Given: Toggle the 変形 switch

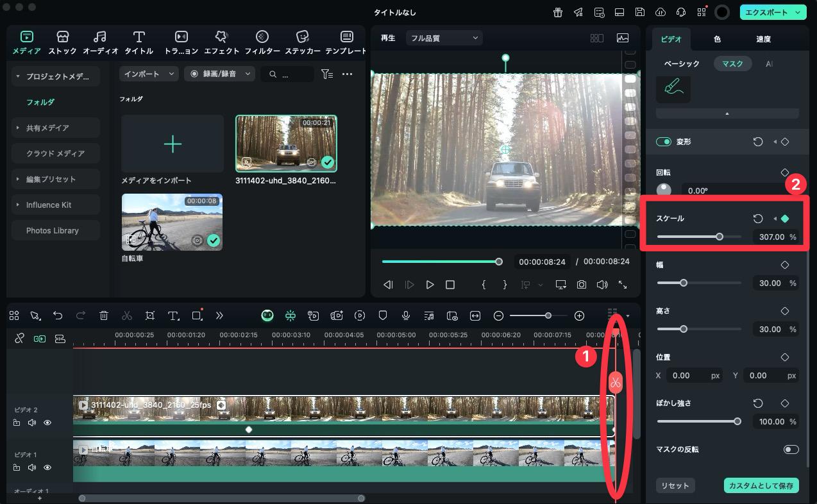Looking at the screenshot, I should tap(663, 142).
